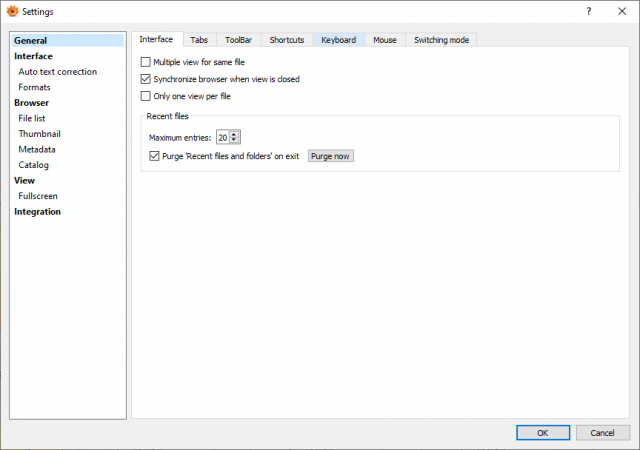Viewport: 640px width, 450px height.
Task: Select the Mouse tab
Action: click(385, 40)
